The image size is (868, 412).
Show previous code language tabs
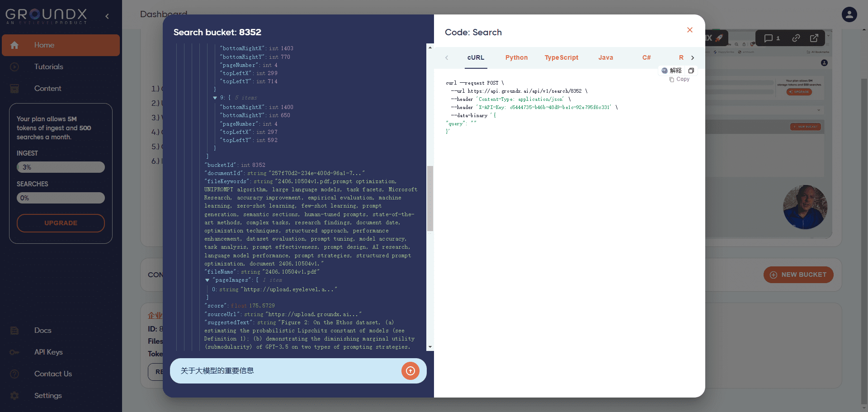[447, 58]
